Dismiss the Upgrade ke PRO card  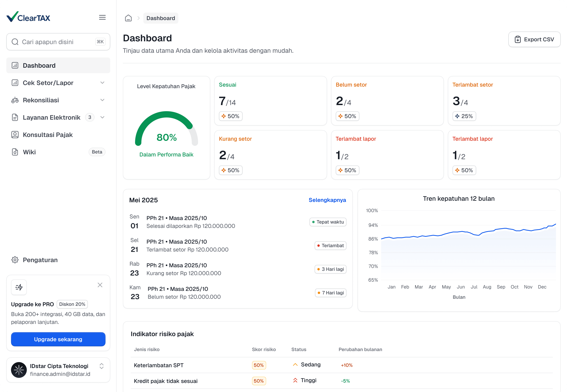click(x=100, y=285)
